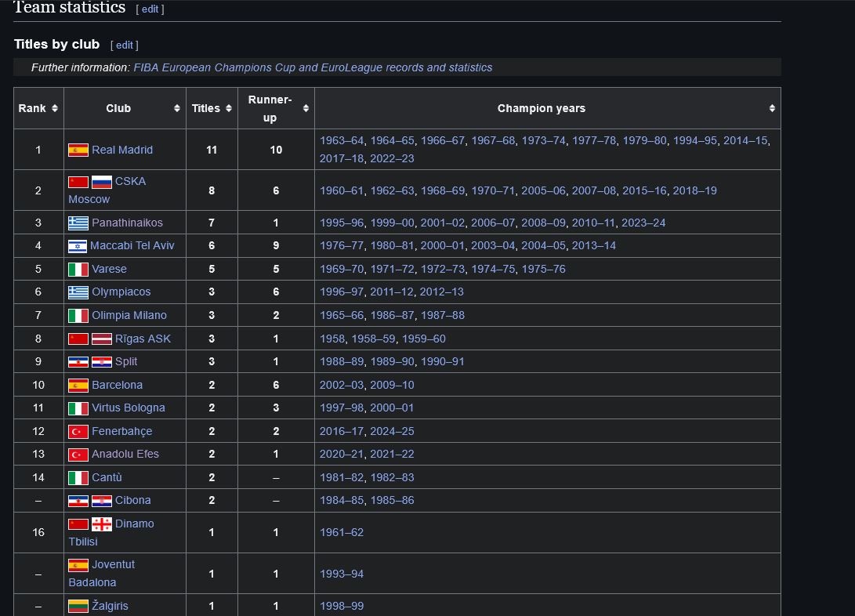Open Rīgas ASK club page

[143, 339]
